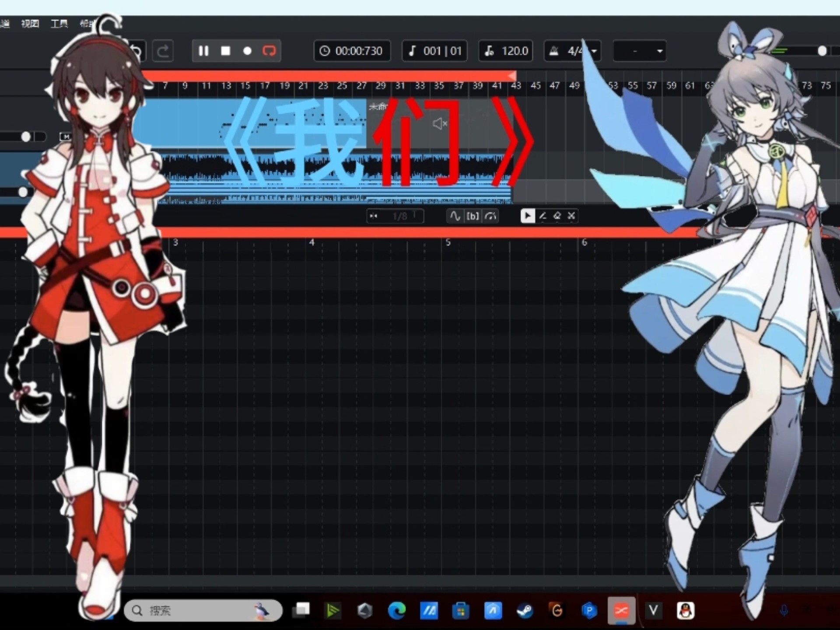Open the 视图 menu
This screenshot has width=840, height=630.
point(30,24)
